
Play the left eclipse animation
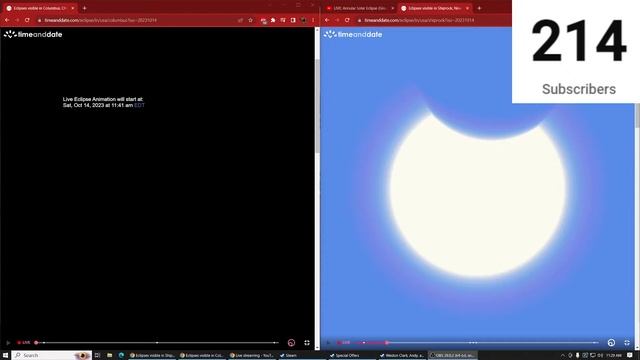(8, 343)
